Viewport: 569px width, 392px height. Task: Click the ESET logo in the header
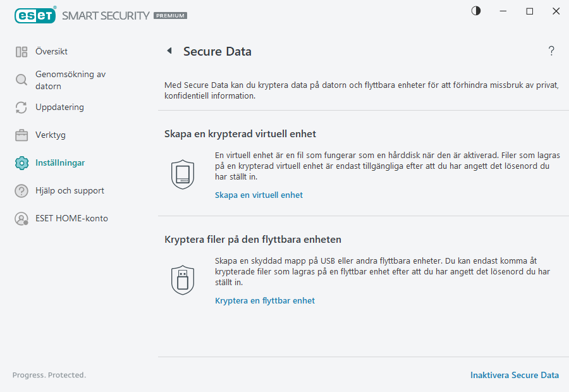click(x=35, y=15)
